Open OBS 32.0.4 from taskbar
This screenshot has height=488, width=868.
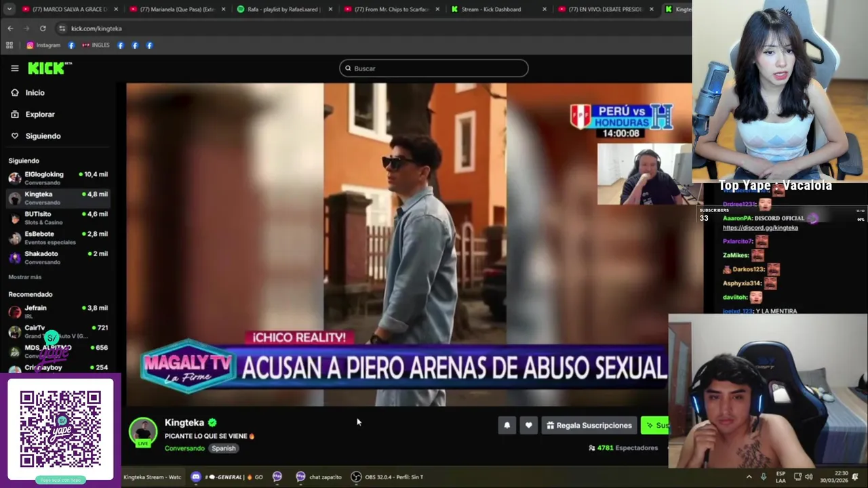[x=387, y=477]
